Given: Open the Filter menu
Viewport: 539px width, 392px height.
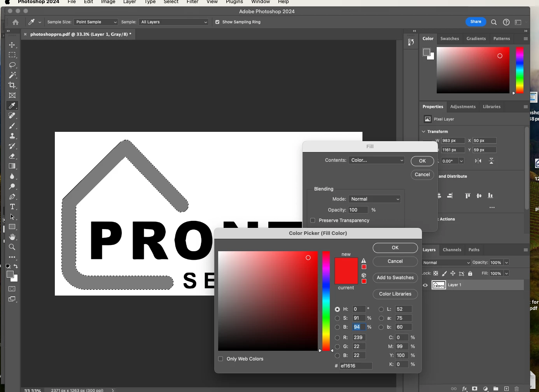Looking at the screenshot, I should tap(192, 2).
